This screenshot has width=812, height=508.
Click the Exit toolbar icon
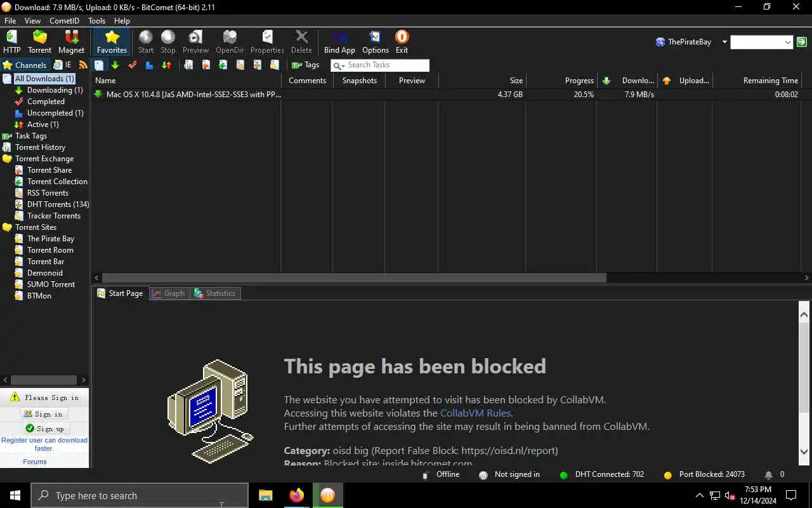coord(402,42)
